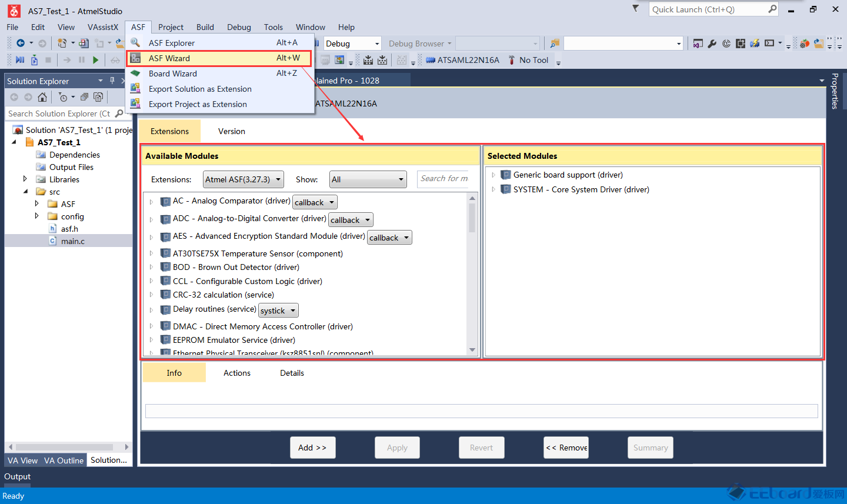Expand the Libraries tree node
Screen dimensions: 847x504
[25, 179]
